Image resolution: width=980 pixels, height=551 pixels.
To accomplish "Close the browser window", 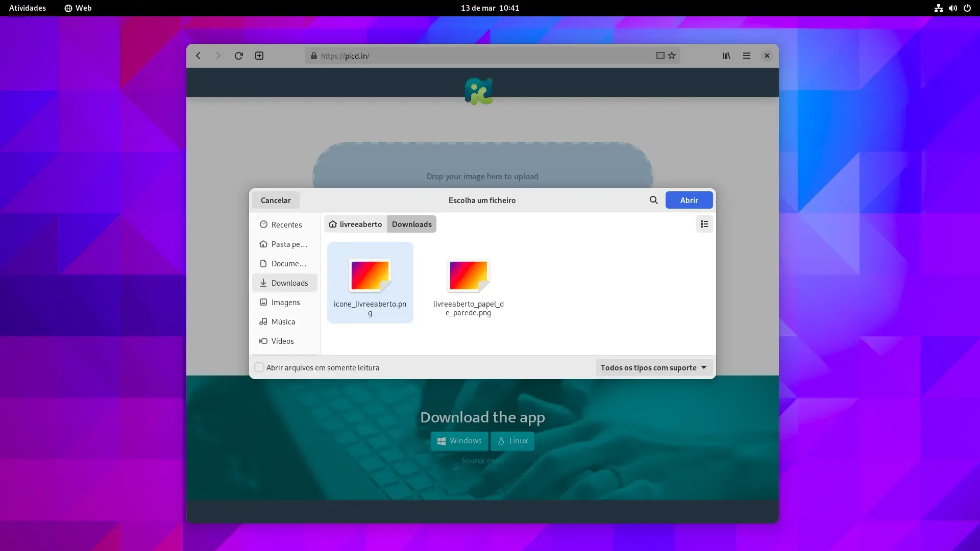I will coord(767,56).
